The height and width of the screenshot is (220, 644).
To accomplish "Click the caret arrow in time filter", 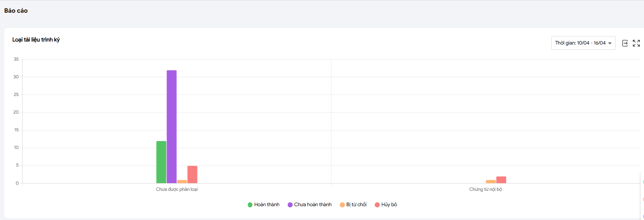I will pos(610,43).
